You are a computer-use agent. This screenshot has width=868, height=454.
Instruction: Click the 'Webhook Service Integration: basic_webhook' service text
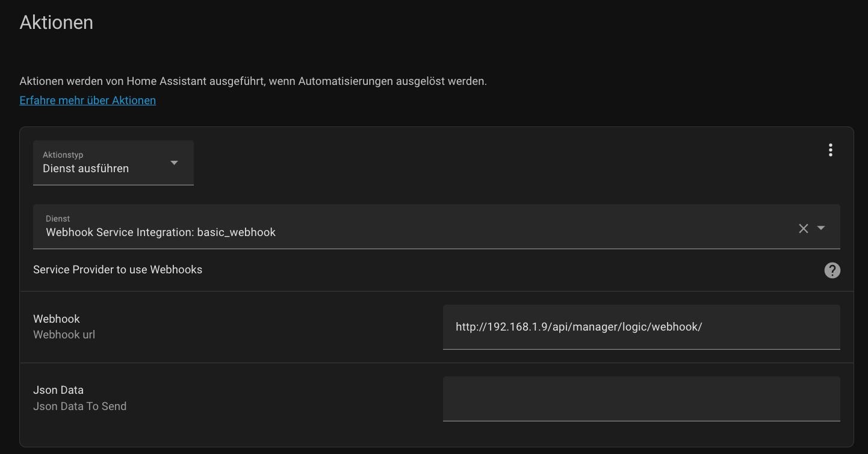coord(161,232)
